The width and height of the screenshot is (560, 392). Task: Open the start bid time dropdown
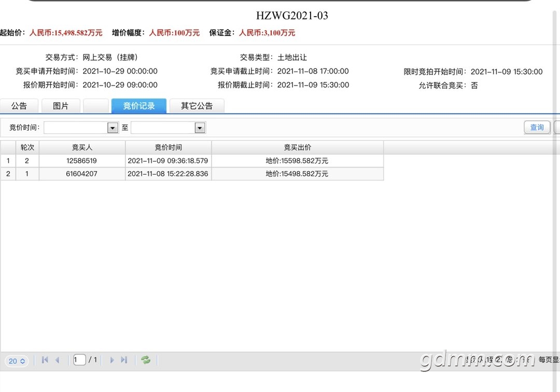[113, 128]
